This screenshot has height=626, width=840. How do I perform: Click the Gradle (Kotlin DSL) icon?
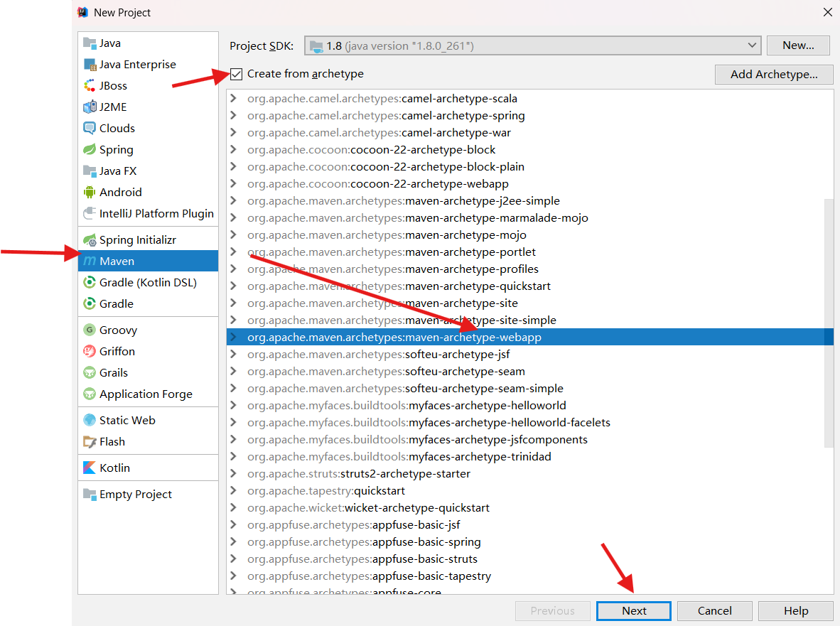pyautogui.click(x=90, y=282)
